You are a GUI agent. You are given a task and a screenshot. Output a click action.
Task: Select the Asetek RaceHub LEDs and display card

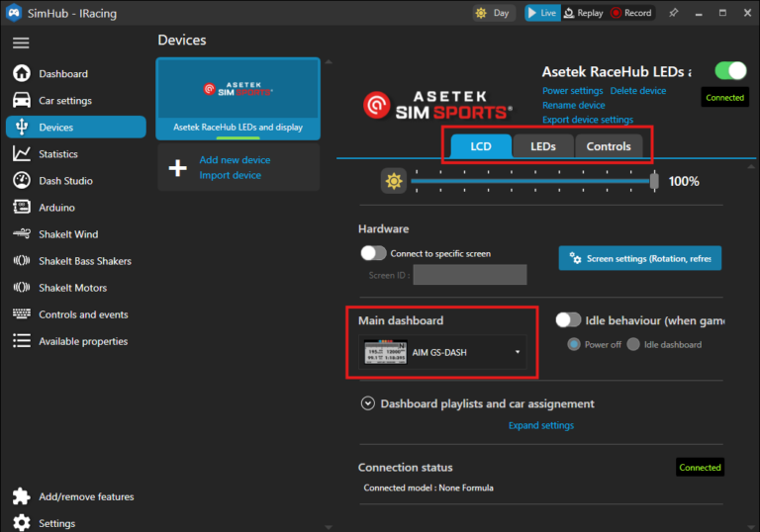[237, 99]
